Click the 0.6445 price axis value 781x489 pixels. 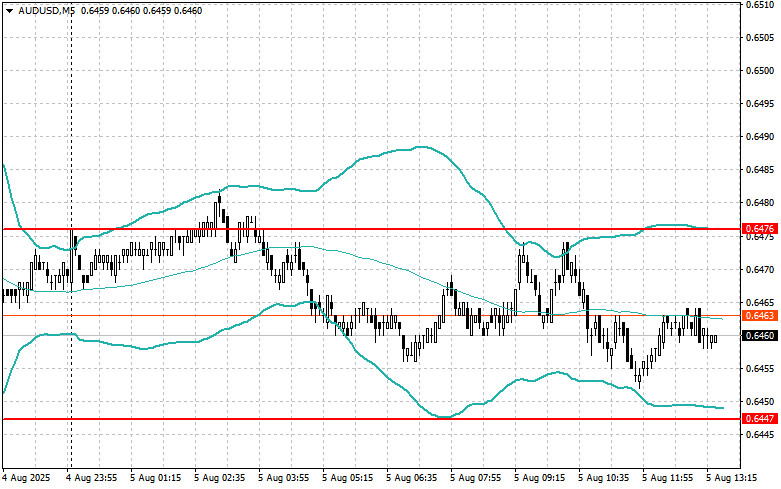click(x=760, y=435)
